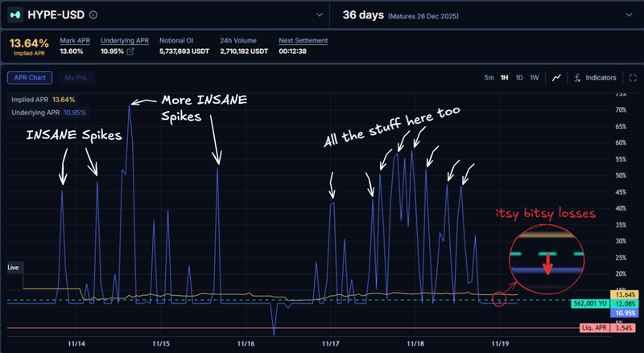
Task: Click the fx Indicators function icon
Action: click(x=577, y=78)
